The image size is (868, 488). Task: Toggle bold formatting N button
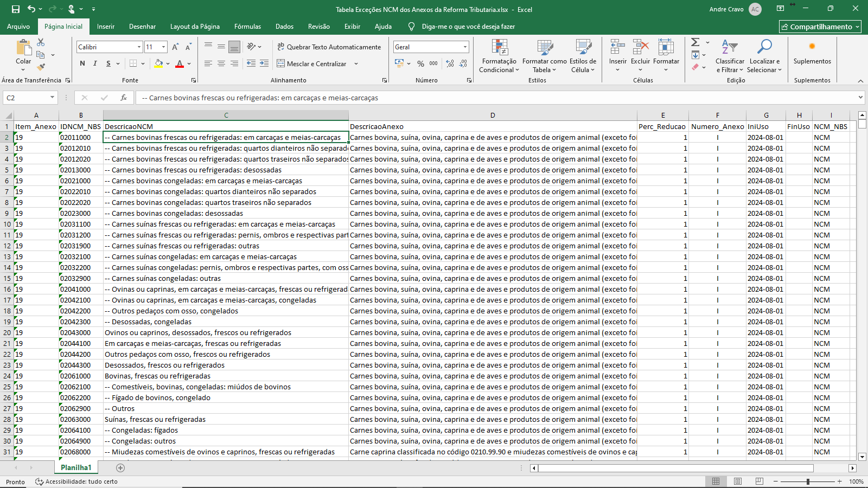tap(82, 63)
